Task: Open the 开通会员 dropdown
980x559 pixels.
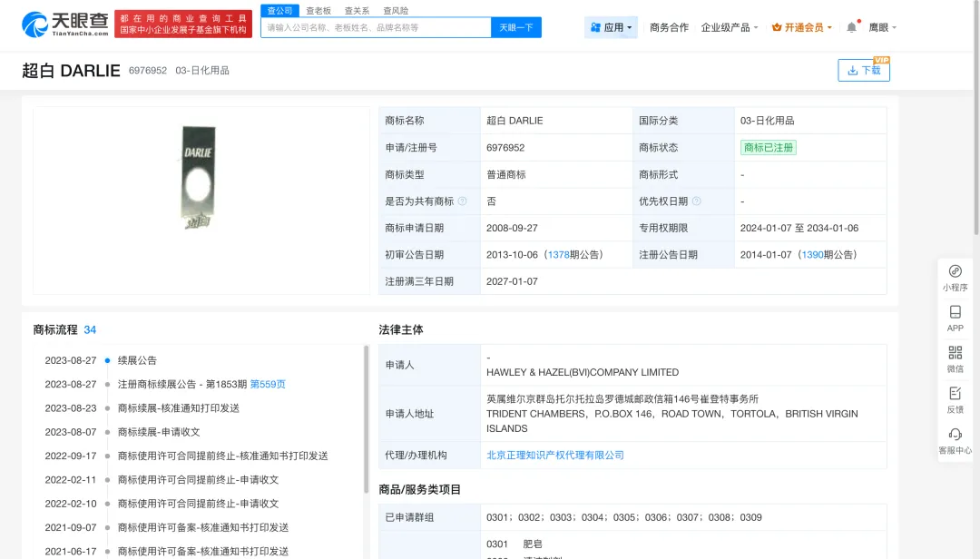Action: click(x=801, y=27)
